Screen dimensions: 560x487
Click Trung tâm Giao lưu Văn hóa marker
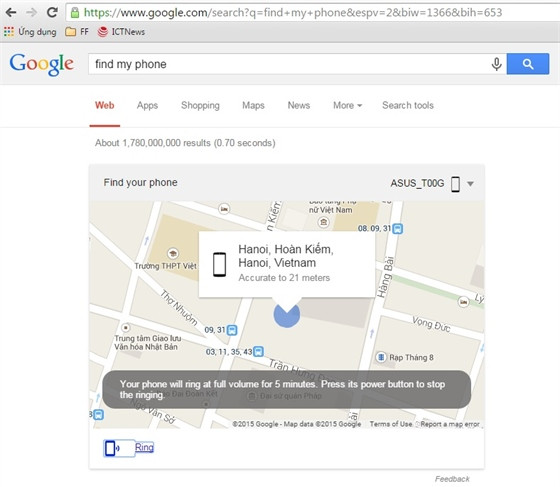125,327
